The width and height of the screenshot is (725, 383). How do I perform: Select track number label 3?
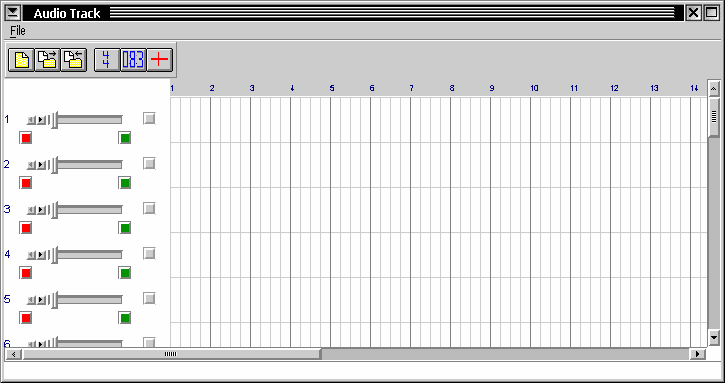(7, 209)
